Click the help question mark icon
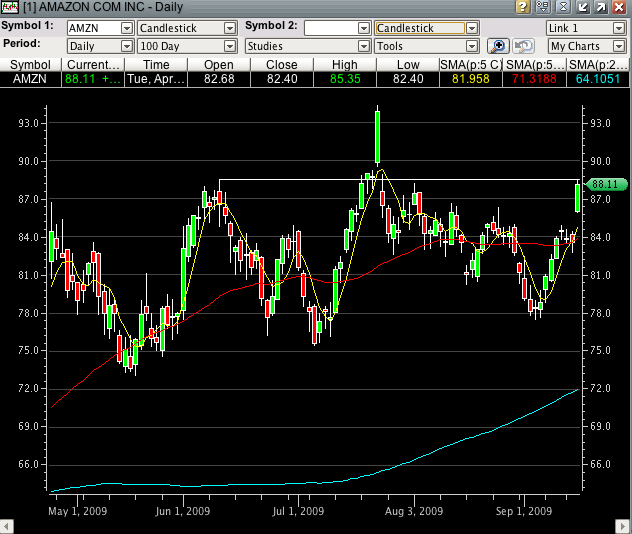 (x=523, y=7)
